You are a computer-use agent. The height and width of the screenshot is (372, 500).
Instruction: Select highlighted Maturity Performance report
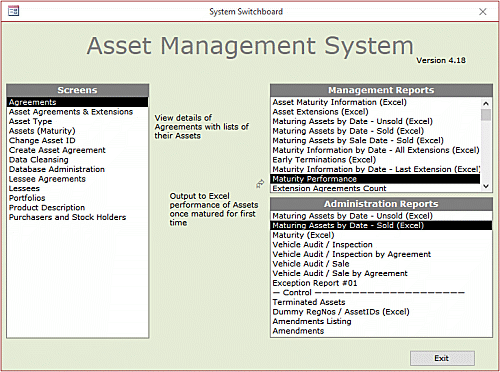(x=376, y=179)
